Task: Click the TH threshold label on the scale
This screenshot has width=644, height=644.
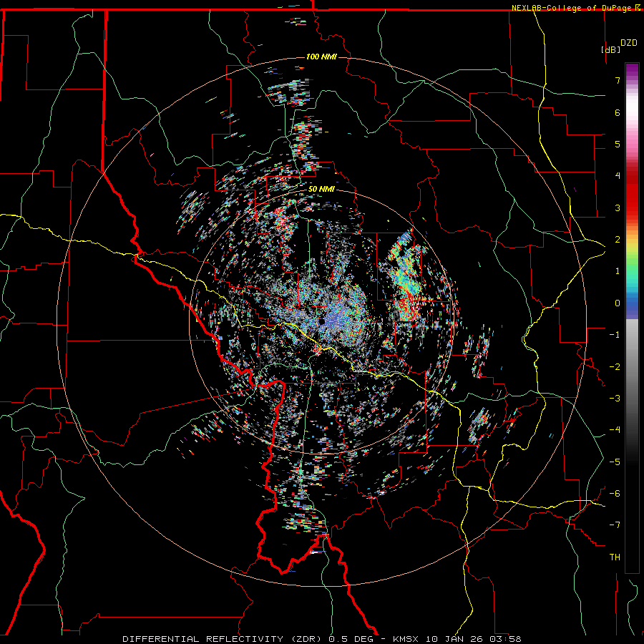Action: coord(615,557)
